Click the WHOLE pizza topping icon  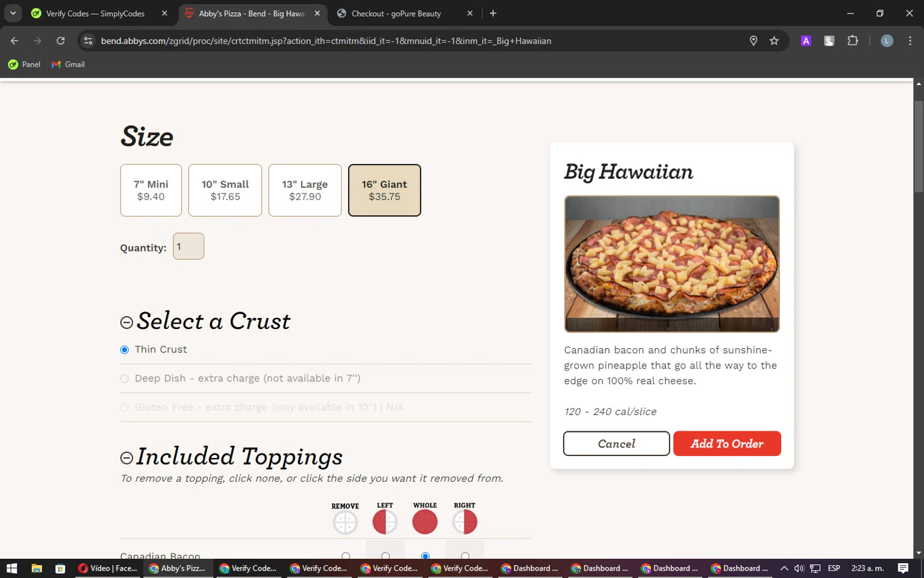(425, 522)
